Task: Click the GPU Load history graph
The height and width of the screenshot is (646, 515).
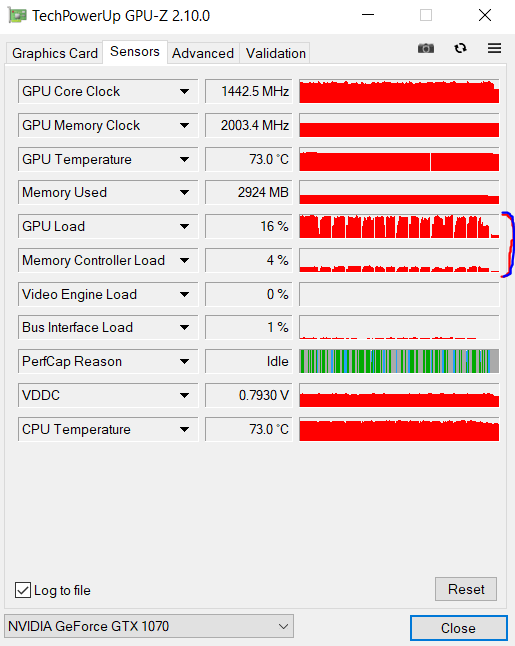Action: coord(399,226)
